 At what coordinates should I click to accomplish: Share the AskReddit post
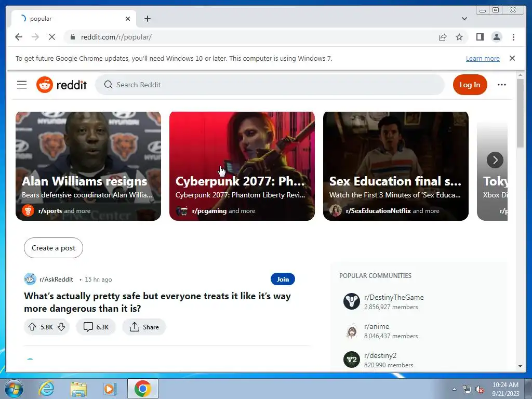coord(144,327)
